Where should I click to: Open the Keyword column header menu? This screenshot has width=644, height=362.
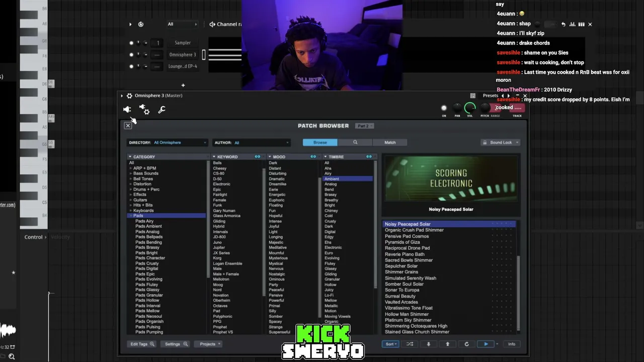(x=214, y=157)
